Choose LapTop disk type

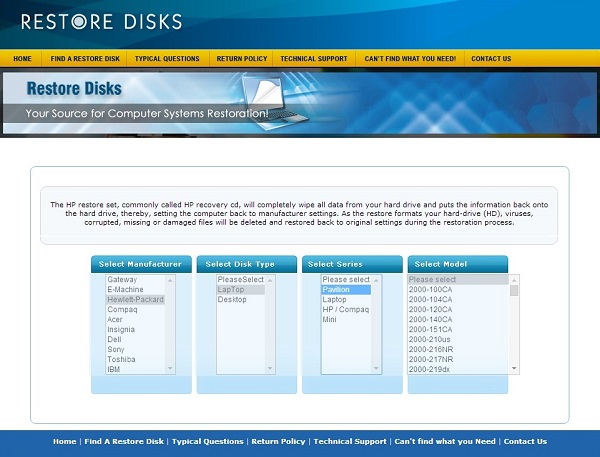tap(241, 289)
